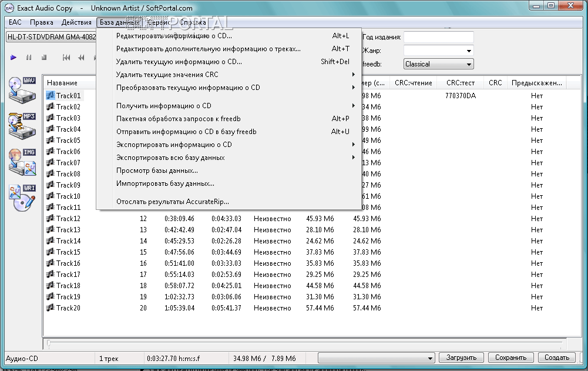
Task: Click the Аудио-CD status bar entry
Action: click(x=22, y=358)
